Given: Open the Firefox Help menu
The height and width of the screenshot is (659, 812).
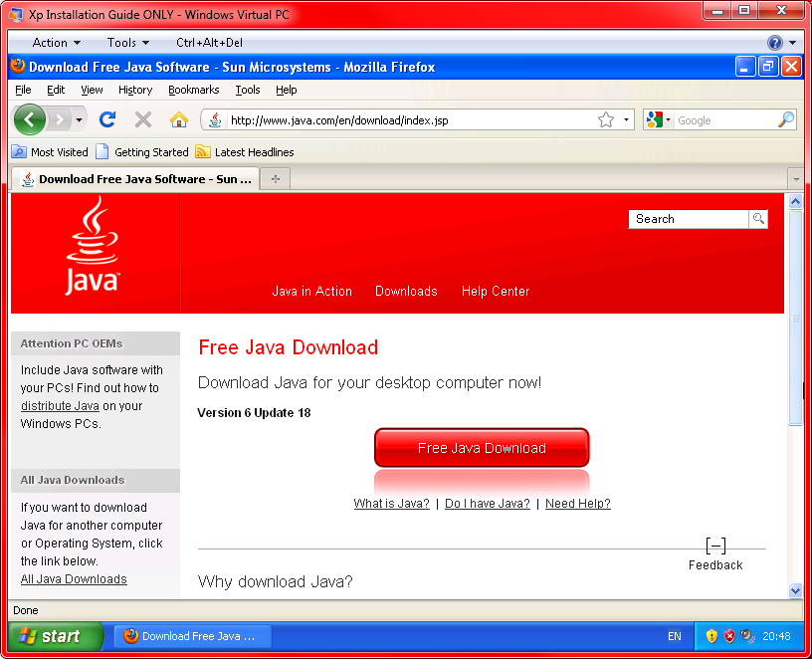Looking at the screenshot, I should [x=286, y=90].
